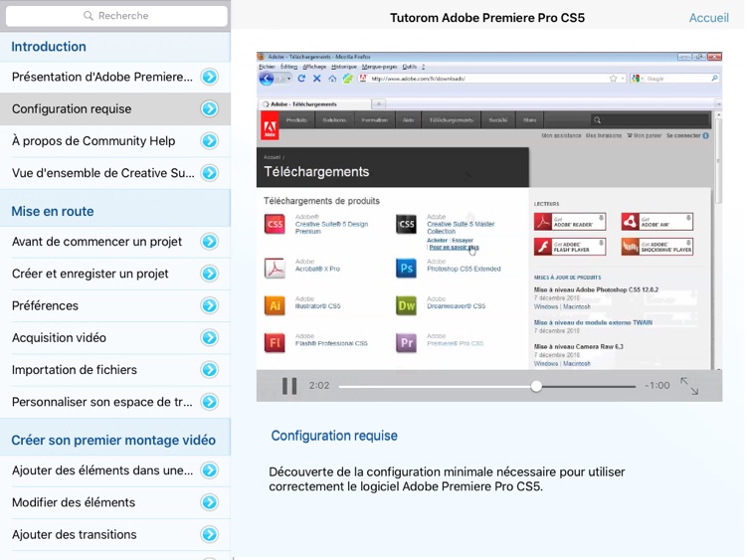This screenshot has width=746, height=560.
Task: Click the Introduction section header
Action: (115, 47)
